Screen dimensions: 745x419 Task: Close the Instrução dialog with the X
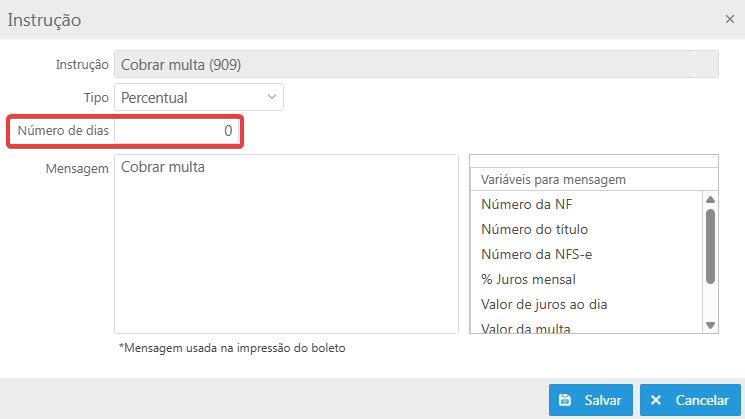click(x=729, y=19)
